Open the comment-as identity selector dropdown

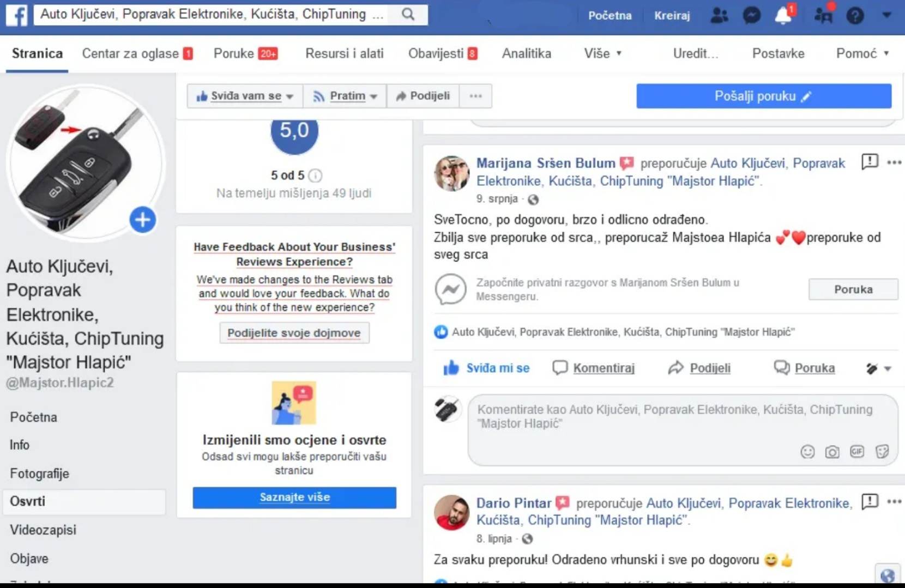(878, 369)
